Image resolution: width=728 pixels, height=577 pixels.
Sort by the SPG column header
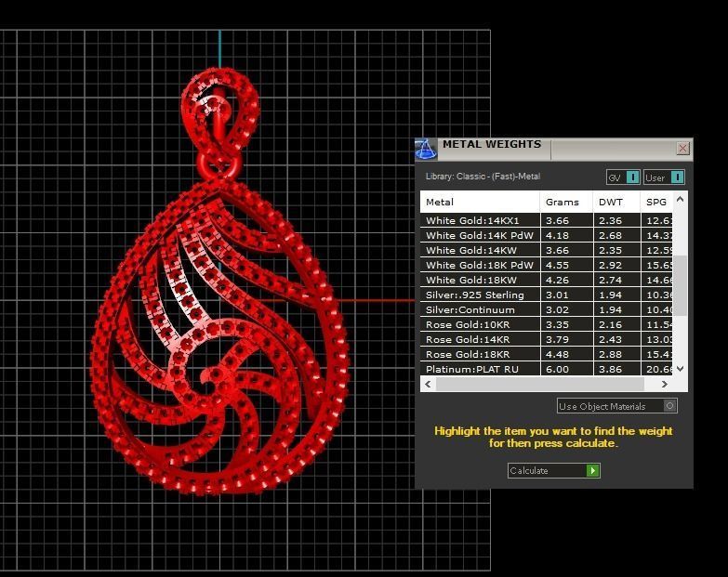[657, 202]
